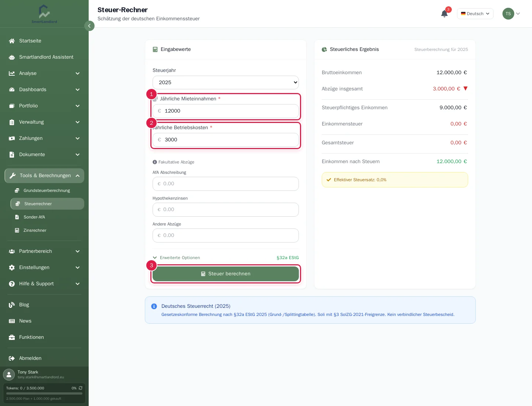Click the Grundsteuerberechnung coins icon

point(17,190)
